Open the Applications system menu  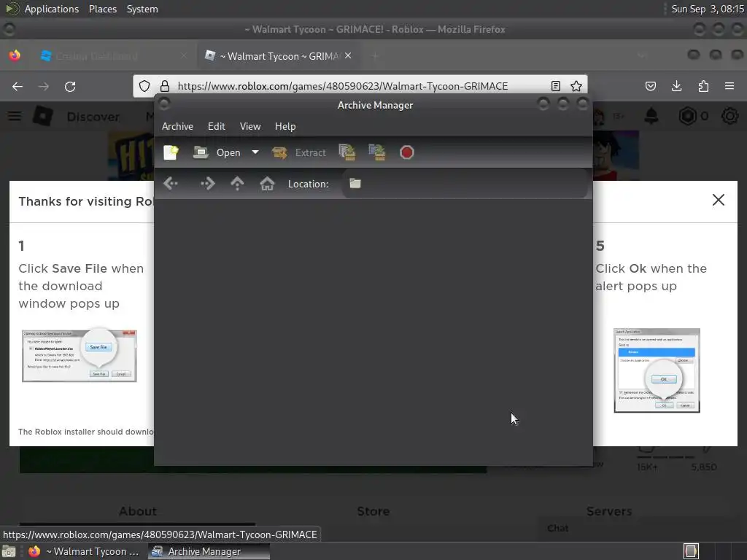click(x=52, y=9)
